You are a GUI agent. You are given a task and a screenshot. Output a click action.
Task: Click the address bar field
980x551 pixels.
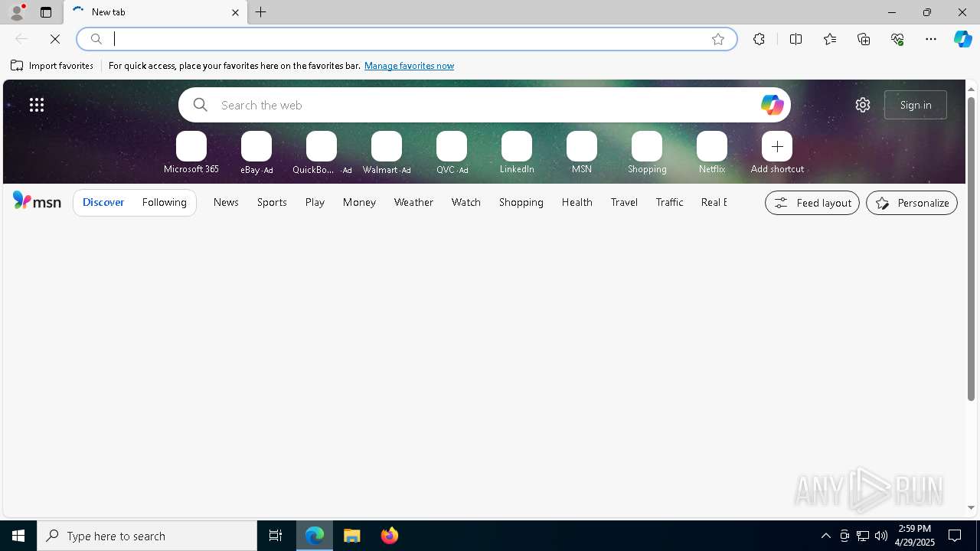[x=407, y=39]
